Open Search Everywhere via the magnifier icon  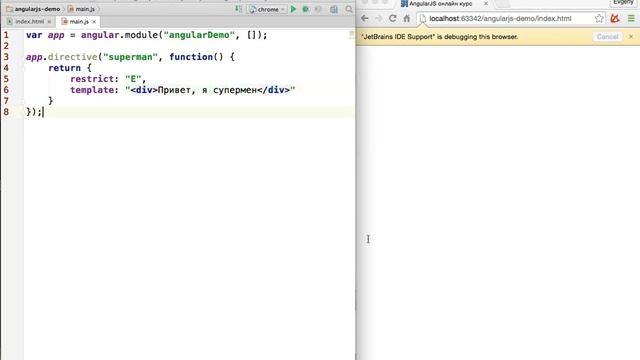(349, 9)
